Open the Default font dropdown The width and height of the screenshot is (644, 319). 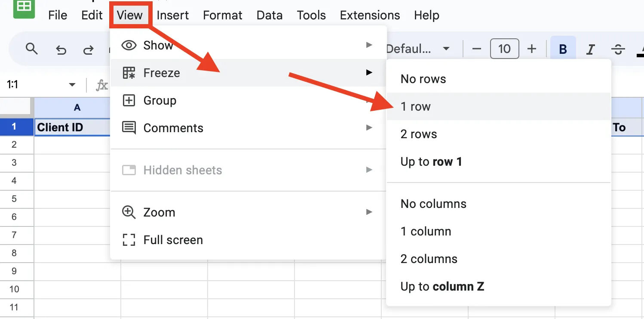(418, 49)
